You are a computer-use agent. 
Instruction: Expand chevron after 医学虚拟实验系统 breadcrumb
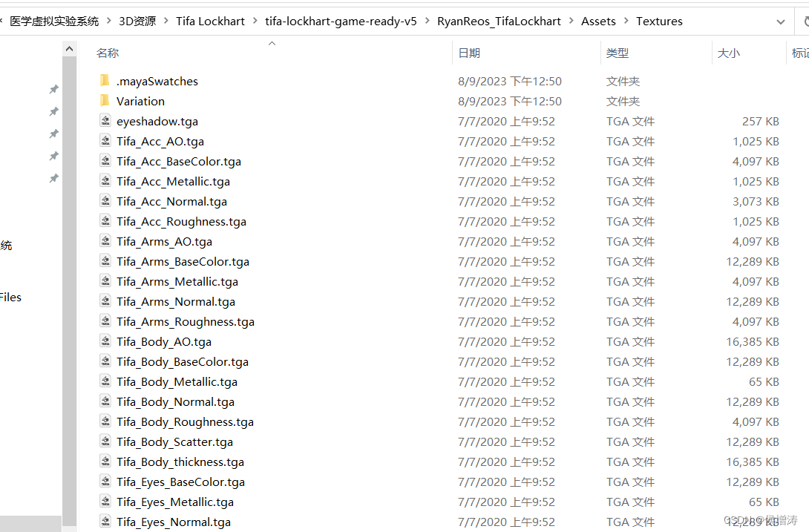(109, 22)
